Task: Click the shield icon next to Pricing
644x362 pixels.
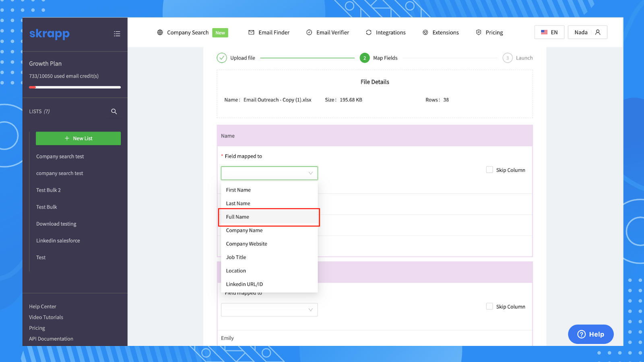Action: [479, 33]
